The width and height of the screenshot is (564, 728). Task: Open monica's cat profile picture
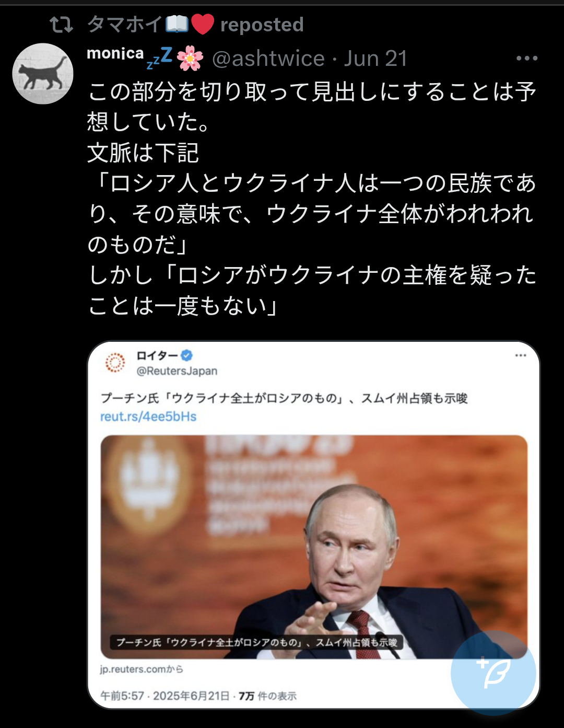(x=43, y=74)
